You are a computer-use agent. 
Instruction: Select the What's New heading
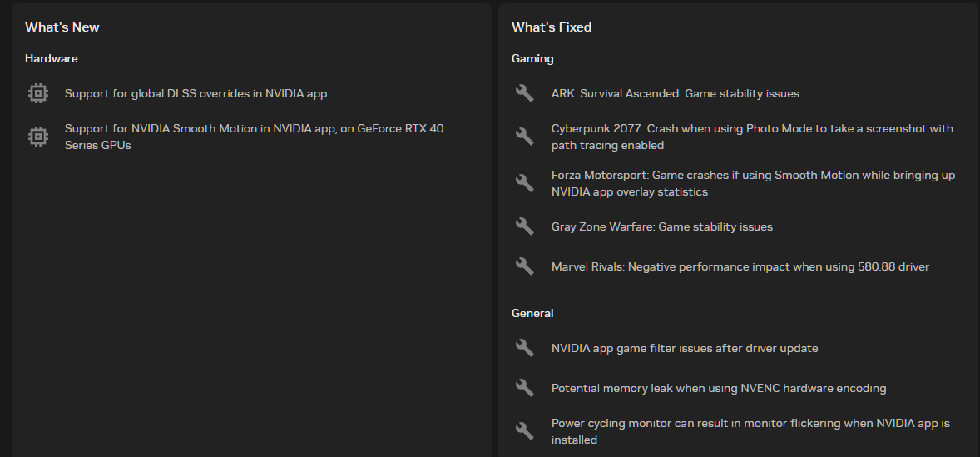pos(62,27)
